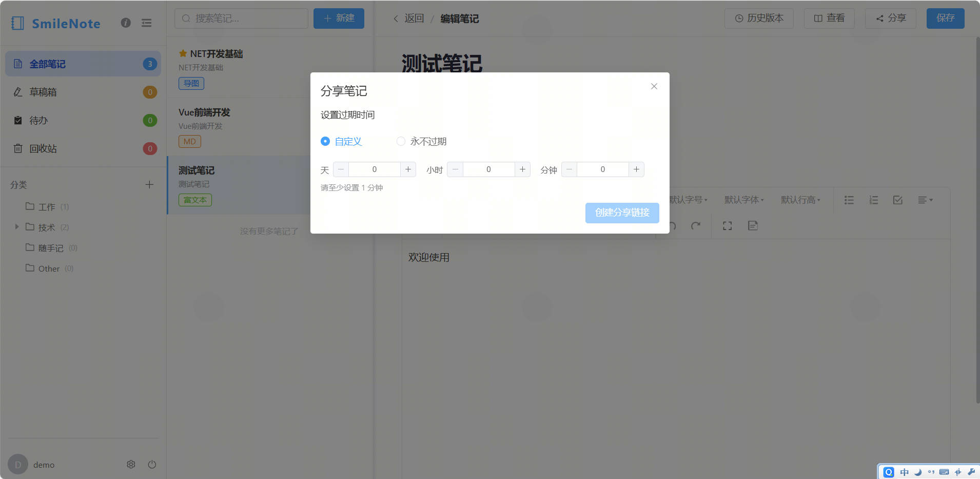Screen dimensions: 980x479
Task: Select the 自定义 expiry option
Action: coord(341,141)
